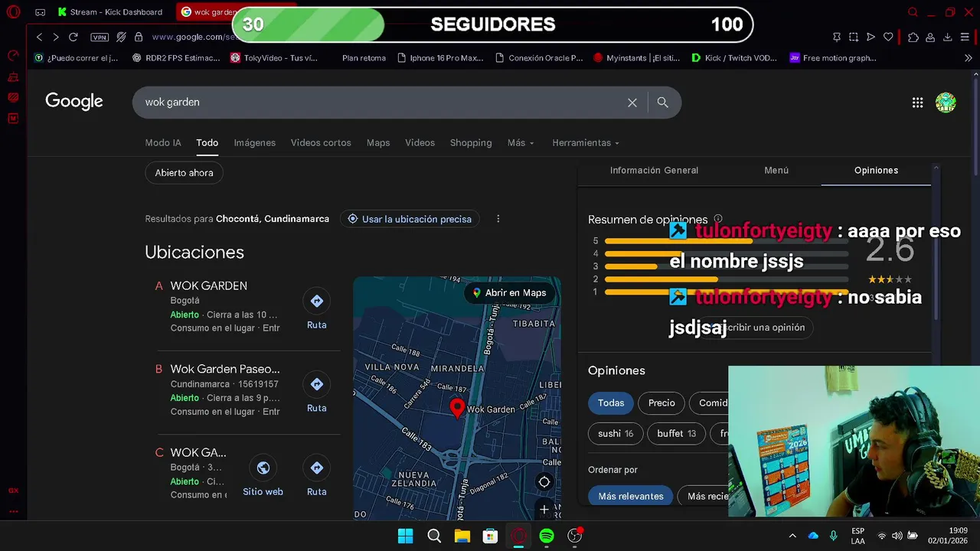Screen dimensions: 980x551
Task: Open the extensions cube icon
Action: point(913,37)
